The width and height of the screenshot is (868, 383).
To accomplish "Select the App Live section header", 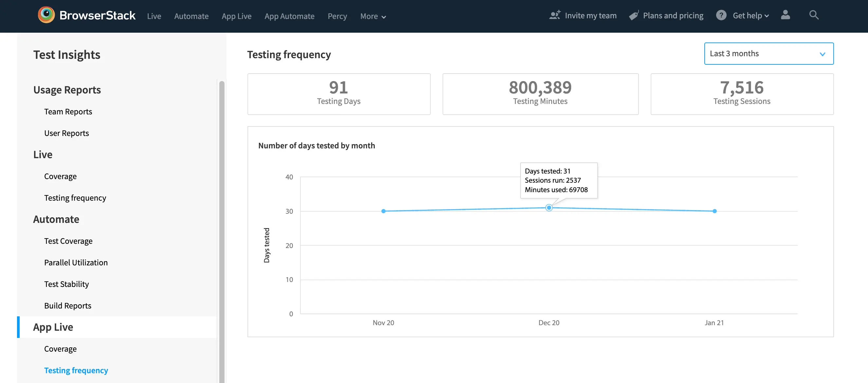I will 53,327.
